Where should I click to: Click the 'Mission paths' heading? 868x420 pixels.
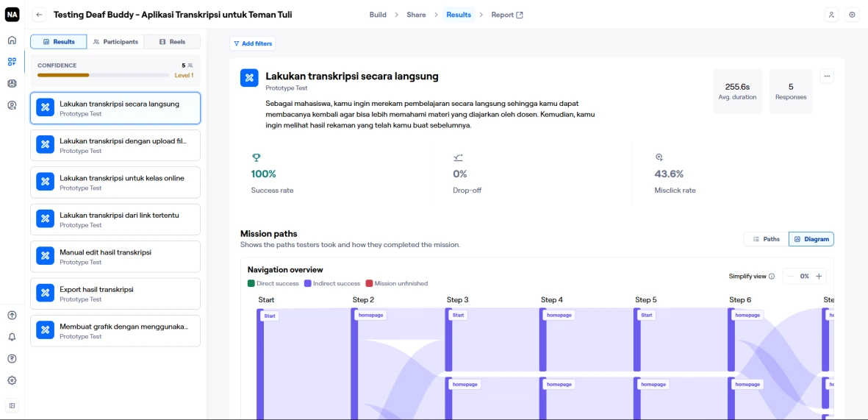[268, 234]
